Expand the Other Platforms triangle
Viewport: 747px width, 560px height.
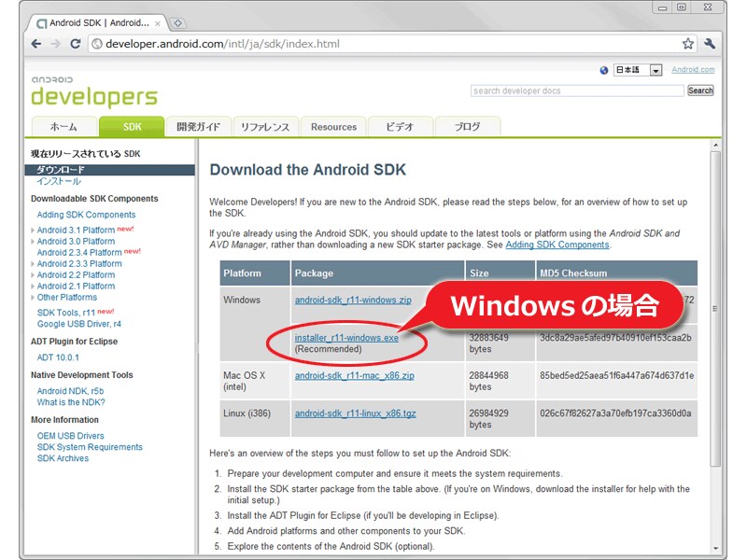point(33,298)
